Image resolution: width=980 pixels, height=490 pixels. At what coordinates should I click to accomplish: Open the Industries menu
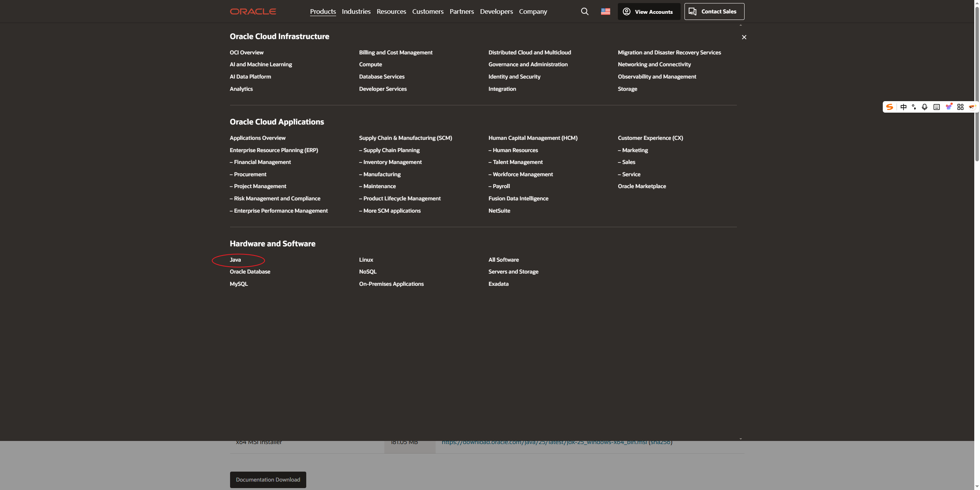click(356, 11)
